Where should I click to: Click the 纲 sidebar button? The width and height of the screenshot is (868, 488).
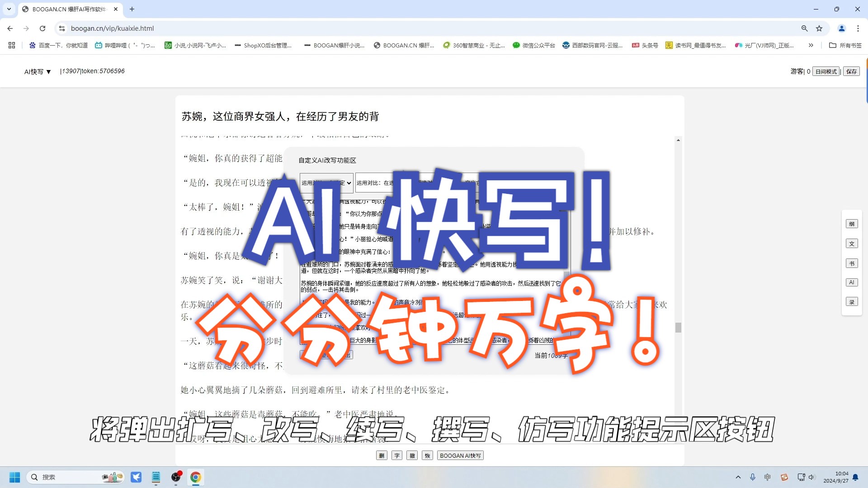point(852,224)
